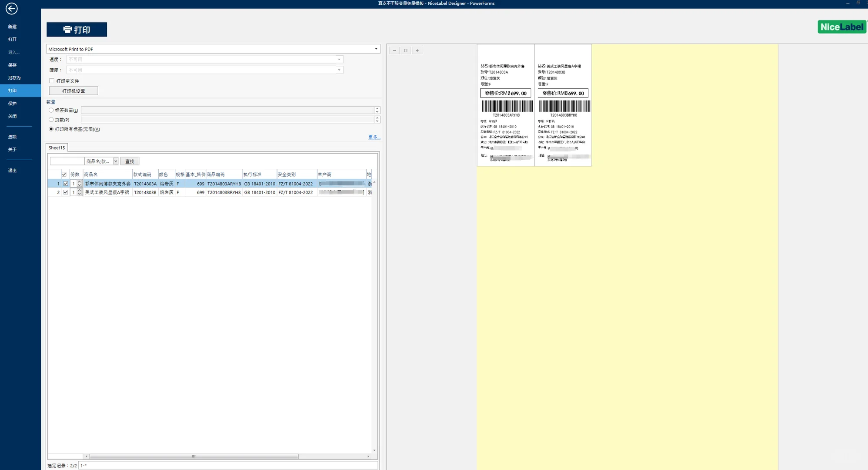Click the printer 打印 button

77,30
